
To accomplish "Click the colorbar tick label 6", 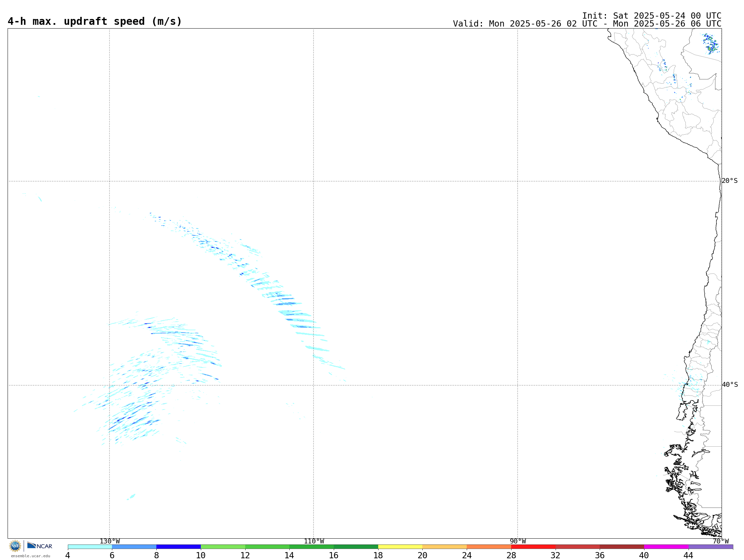I will click(112, 556).
